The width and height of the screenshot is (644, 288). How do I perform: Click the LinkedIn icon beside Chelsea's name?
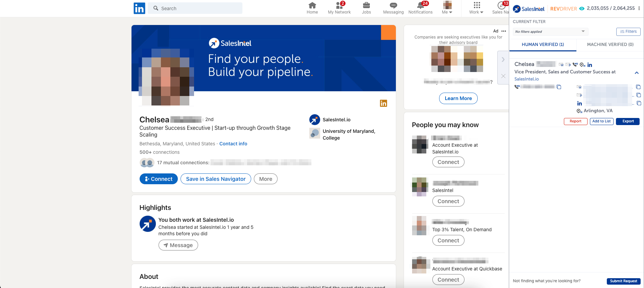(590, 65)
